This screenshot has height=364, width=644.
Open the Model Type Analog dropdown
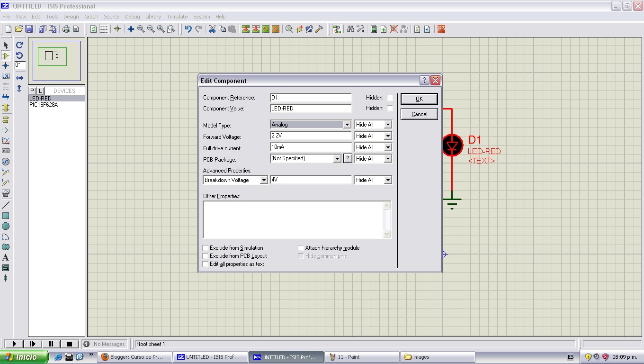[x=347, y=125]
